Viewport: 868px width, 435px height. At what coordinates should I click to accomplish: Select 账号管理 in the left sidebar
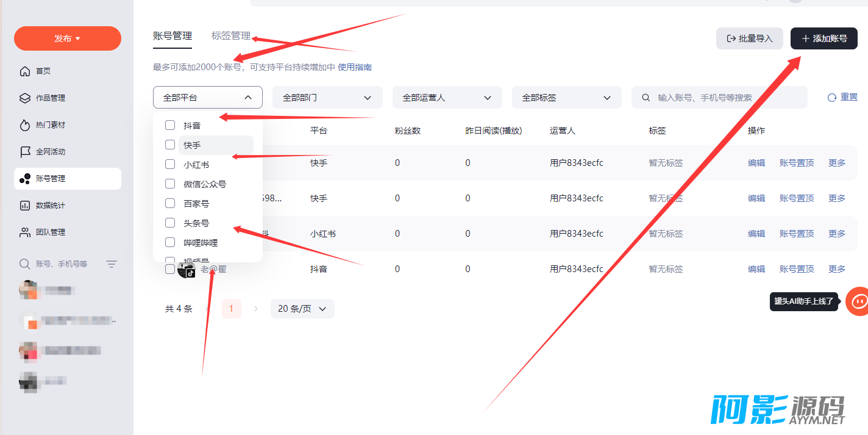[67, 179]
